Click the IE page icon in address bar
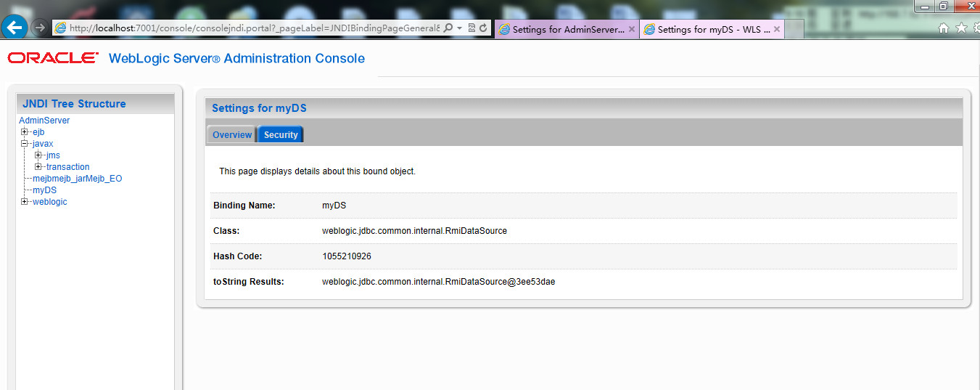Viewport: 980px width, 390px height. pyautogui.click(x=61, y=28)
